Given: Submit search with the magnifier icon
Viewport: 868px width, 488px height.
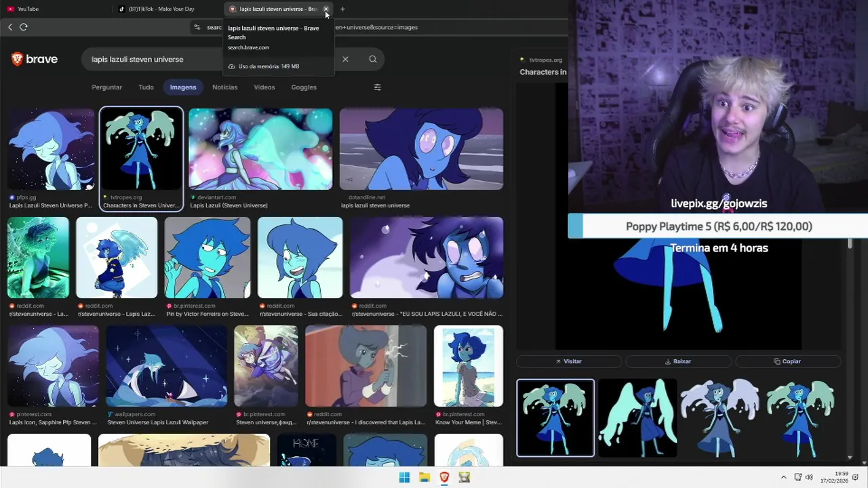Looking at the screenshot, I should point(373,59).
